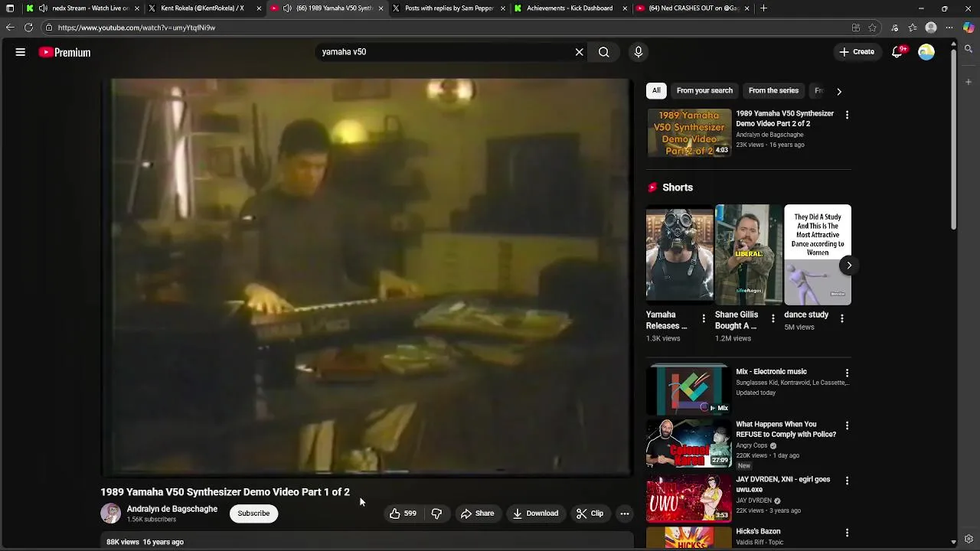The height and width of the screenshot is (551, 980).
Task: Mute audio on nedx Stream tab speaker icon
Action: pos(43,8)
